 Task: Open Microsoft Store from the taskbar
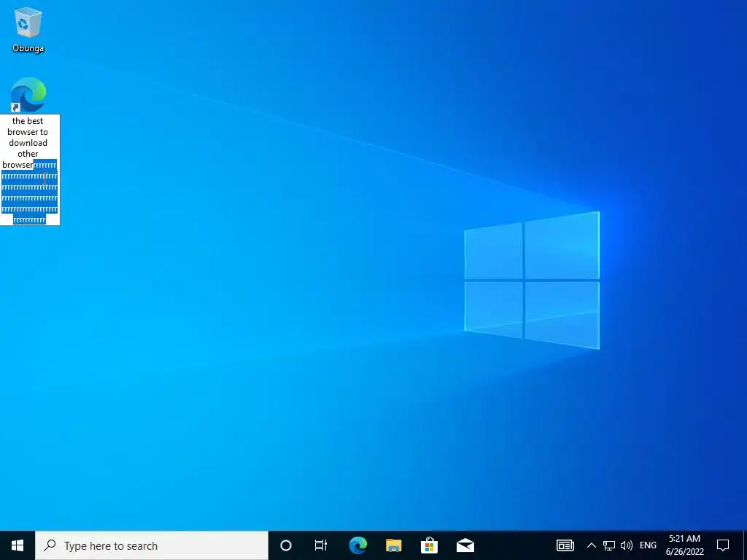[x=429, y=545]
